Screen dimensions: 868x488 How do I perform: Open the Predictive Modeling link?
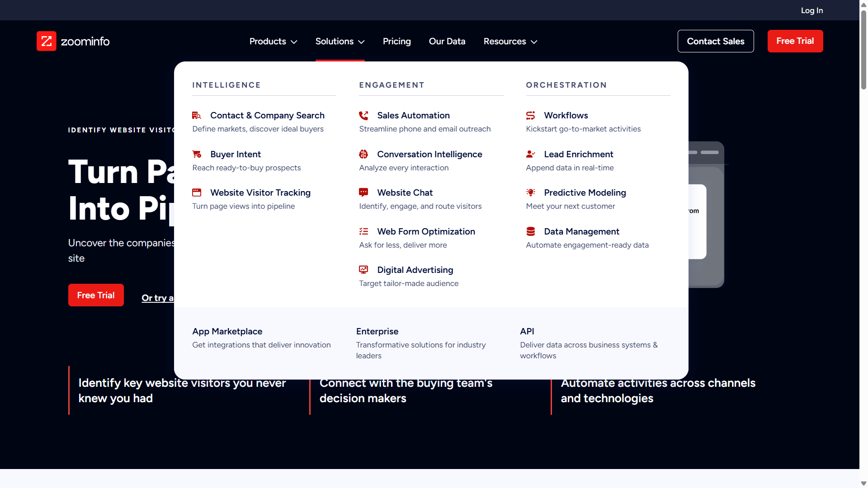coord(585,192)
